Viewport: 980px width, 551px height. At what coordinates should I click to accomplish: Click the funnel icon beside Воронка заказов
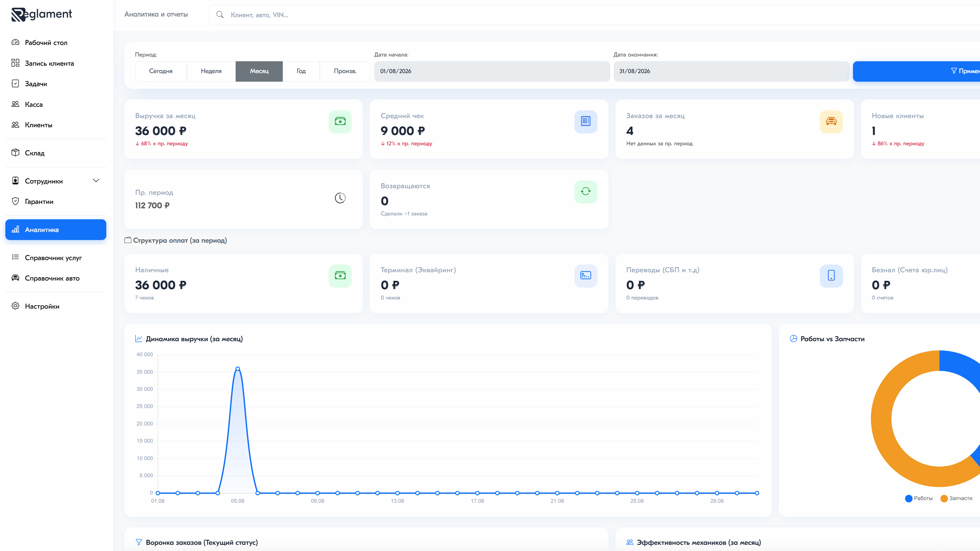(x=139, y=542)
